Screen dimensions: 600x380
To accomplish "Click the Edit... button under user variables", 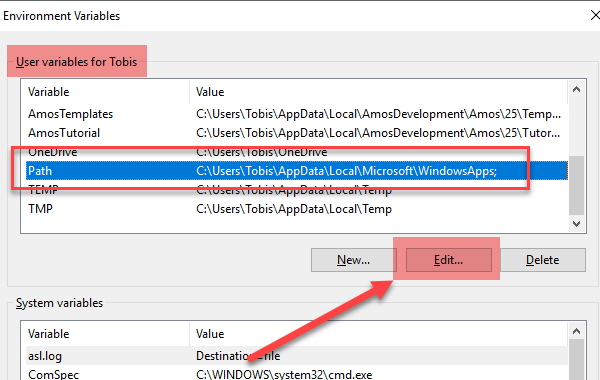I will coord(448,260).
